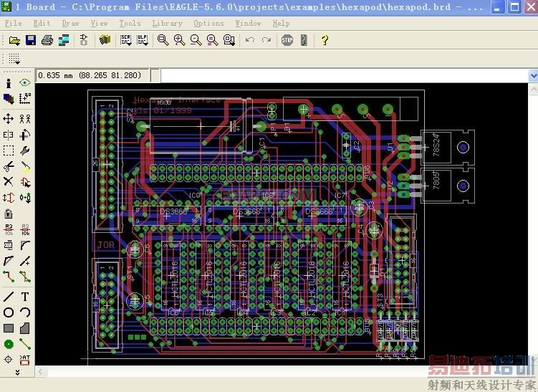Open the Library menu
The height and width of the screenshot is (392, 538).
(x=168, y=23)
